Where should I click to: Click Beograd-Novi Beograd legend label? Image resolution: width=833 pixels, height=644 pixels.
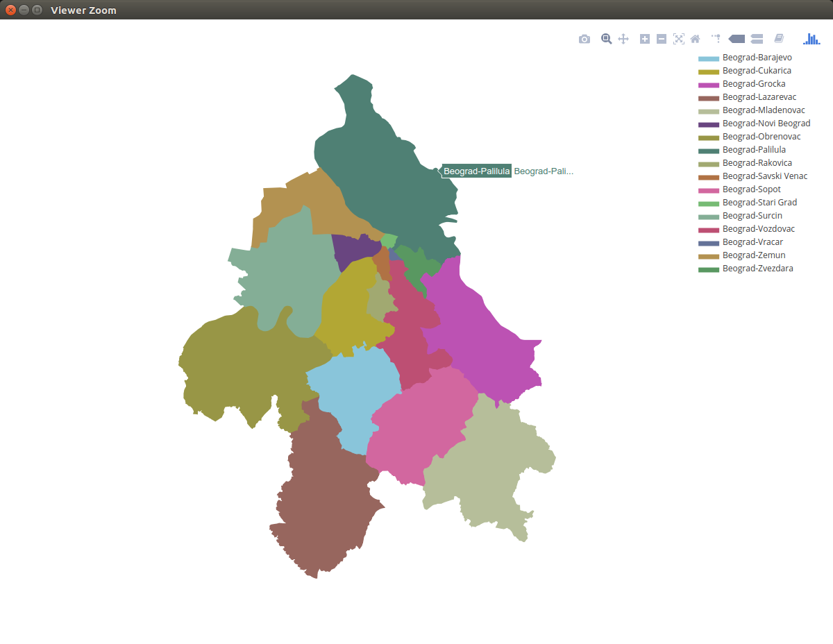click(x=766, y=124)
